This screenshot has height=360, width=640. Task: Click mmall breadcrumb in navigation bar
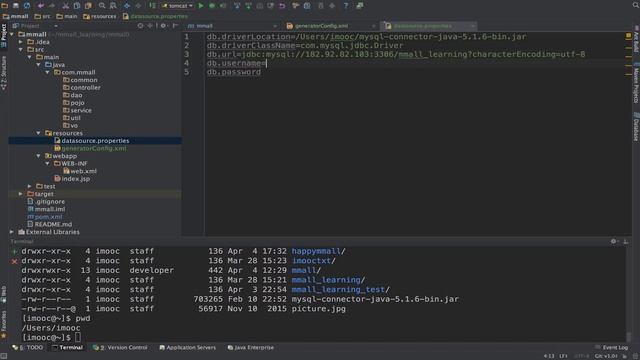[x=16, y=16]
